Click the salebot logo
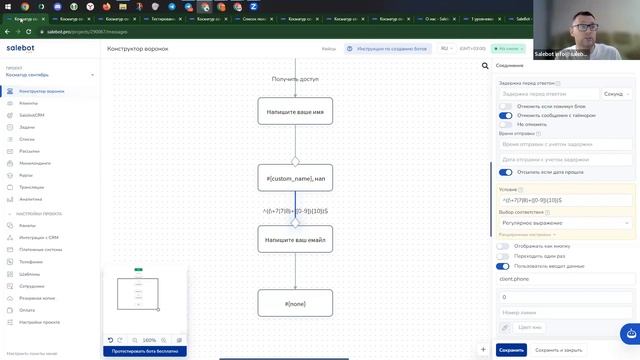 (x=20, y=48)
